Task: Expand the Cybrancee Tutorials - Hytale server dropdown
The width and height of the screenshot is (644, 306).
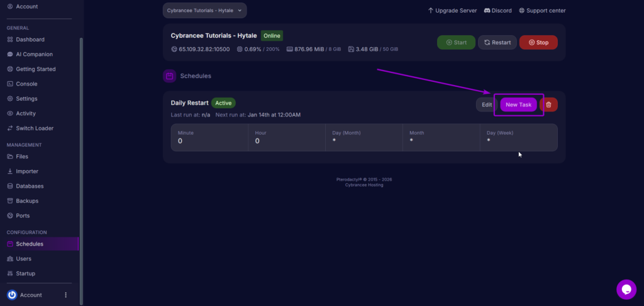Action: coord(204,11)
